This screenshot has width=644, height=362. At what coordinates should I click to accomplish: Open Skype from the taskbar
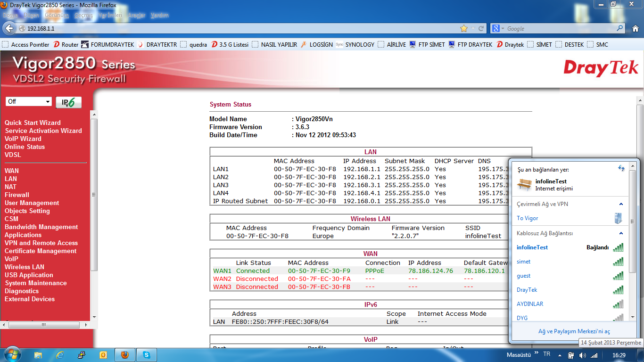(147, 355)
